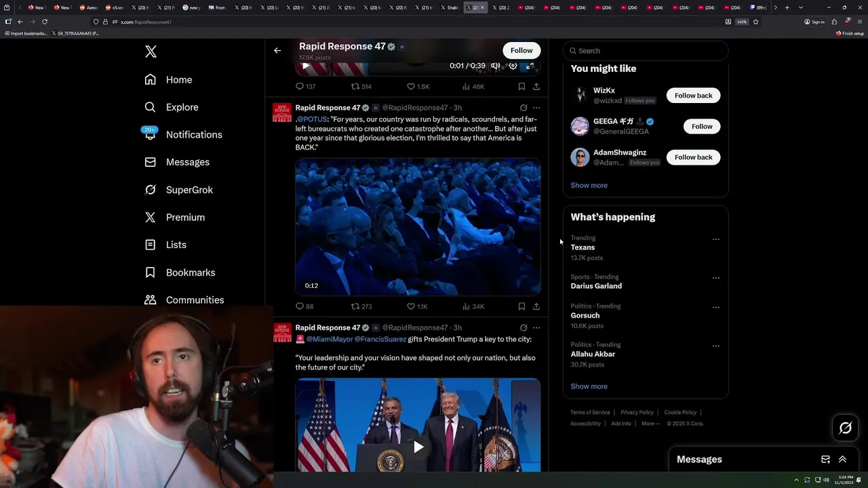
Task: Open Explore from the sidebar
Action: point(171,107)
